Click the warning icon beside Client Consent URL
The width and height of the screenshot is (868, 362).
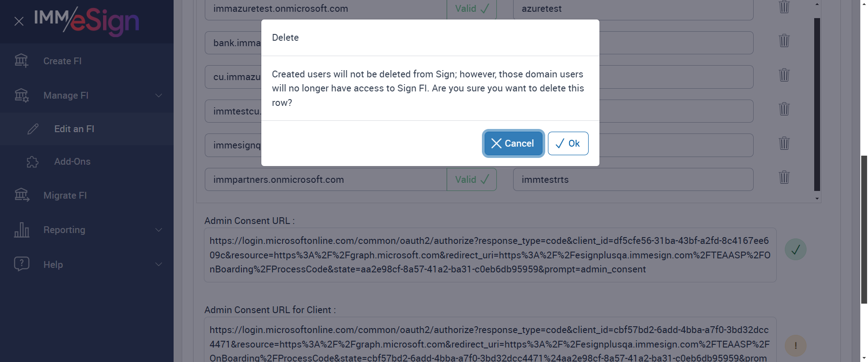tap(795, 346)
